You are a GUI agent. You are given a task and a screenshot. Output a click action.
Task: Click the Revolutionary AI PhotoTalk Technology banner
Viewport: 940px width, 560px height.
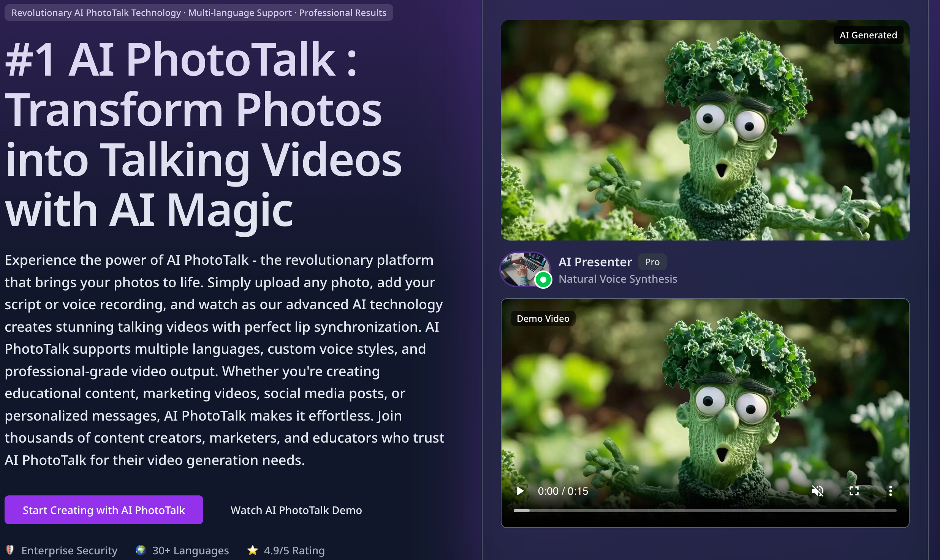pos(199,13)
